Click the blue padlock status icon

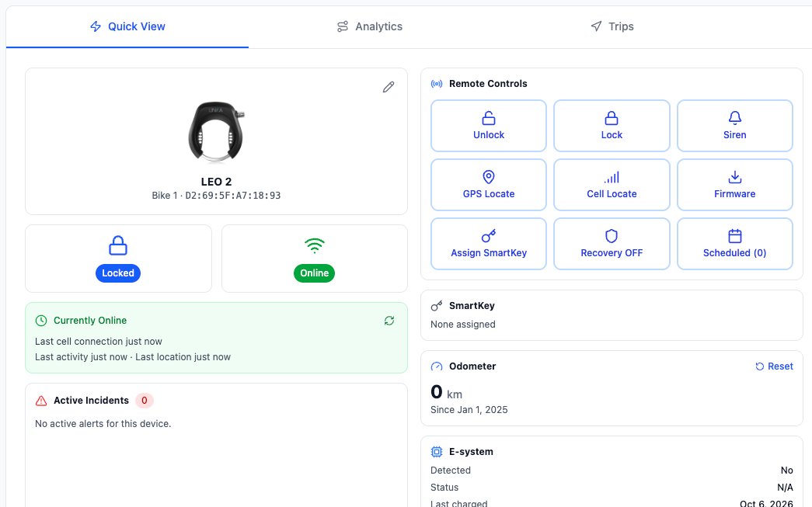[118, 245]
